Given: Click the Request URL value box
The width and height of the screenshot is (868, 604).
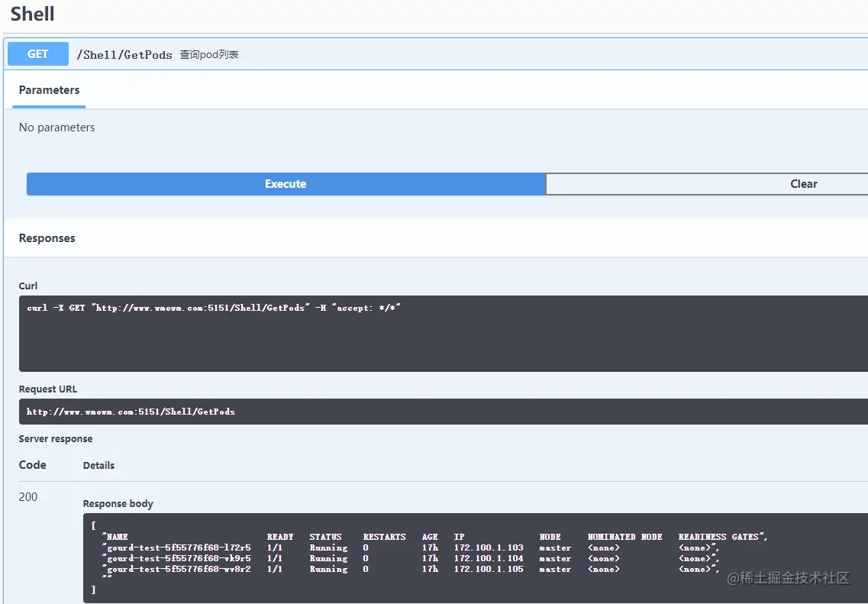Looking at the screenshot, I should (444, 412).
